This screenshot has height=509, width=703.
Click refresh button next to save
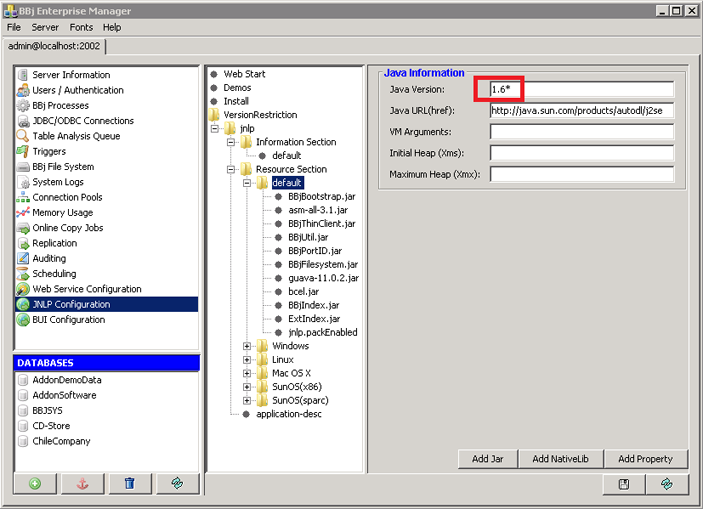[667, 484]
